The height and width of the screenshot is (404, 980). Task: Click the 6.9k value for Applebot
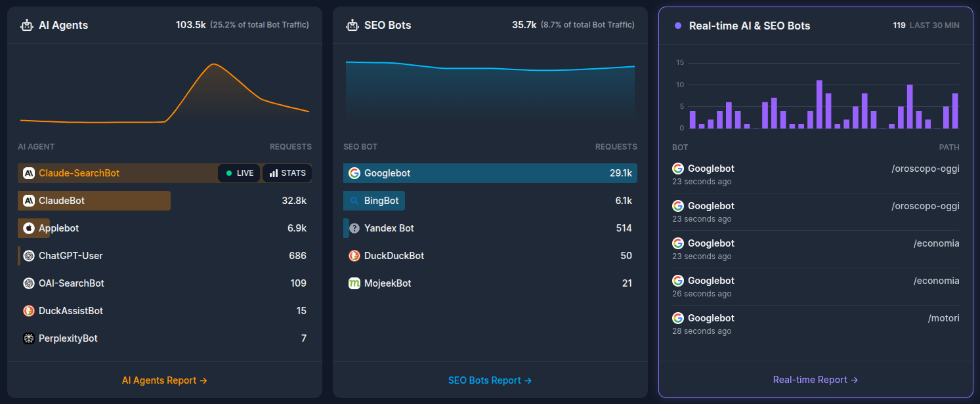coord(297,228)
